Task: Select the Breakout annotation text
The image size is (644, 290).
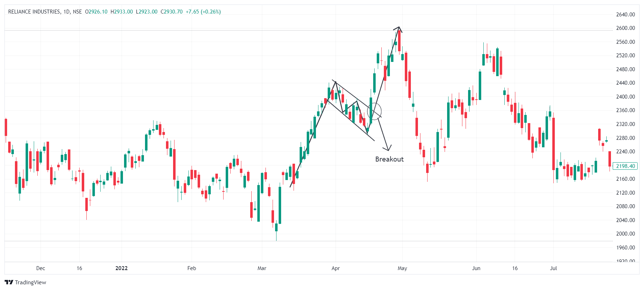Action: pyautogui.click(x=389, y=159)
